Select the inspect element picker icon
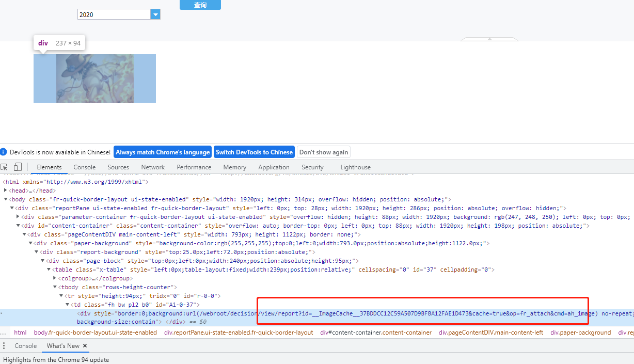634x364 pixels. pyautogui.click(x=5, y=167)
